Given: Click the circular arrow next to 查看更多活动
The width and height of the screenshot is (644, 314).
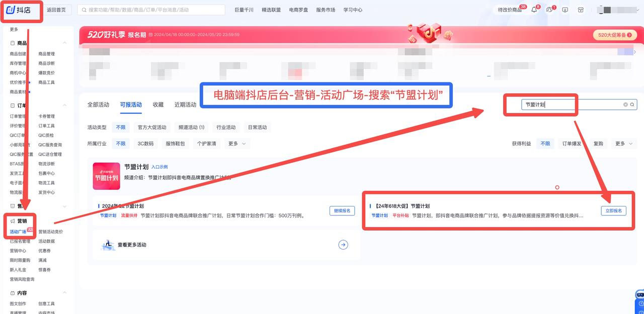Looking at the screenshot, I should pyautogui.click(x=343, y=245).
